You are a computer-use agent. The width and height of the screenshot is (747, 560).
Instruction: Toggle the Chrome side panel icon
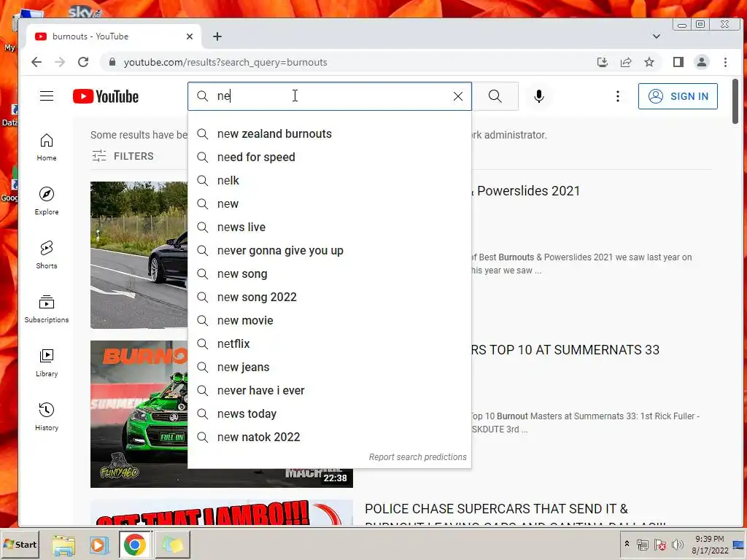678,62
